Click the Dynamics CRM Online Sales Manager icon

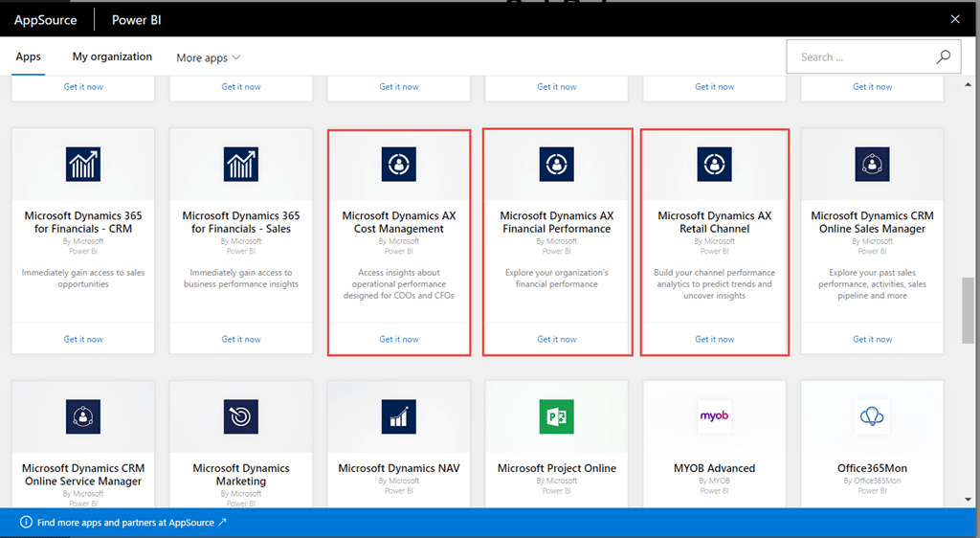[x=872, y=165]
